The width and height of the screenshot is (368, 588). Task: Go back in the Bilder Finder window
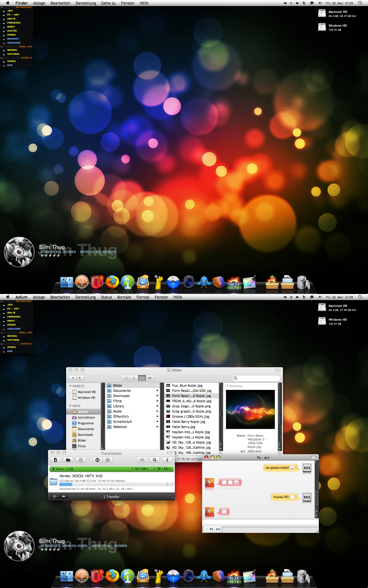(x=73, y=378)
